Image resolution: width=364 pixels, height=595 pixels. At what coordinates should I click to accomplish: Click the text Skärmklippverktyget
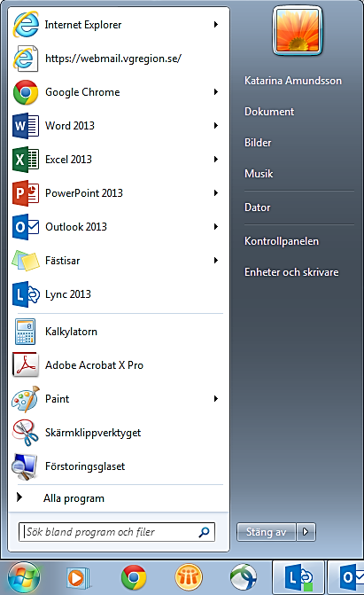(93, 433)
